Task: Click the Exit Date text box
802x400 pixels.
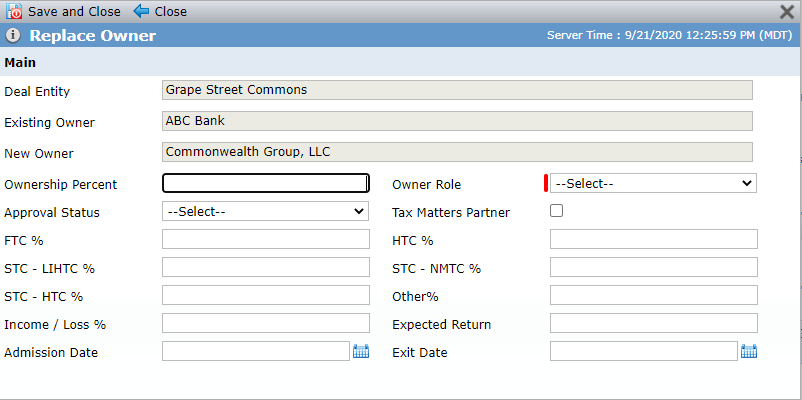Action: 643,351
